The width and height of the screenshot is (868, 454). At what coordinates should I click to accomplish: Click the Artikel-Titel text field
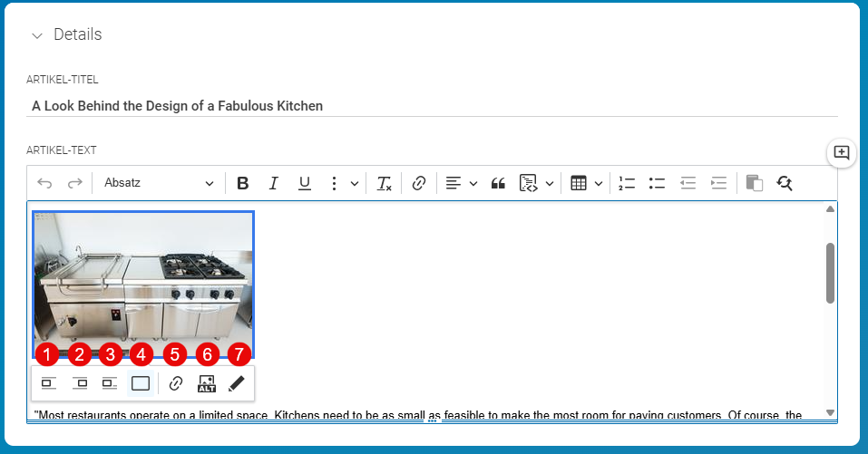(432, 106)
